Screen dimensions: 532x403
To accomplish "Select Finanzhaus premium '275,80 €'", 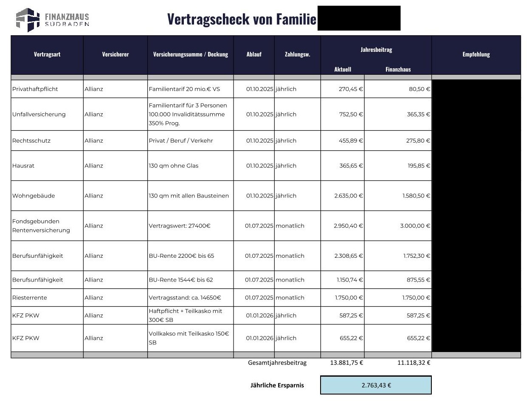I will pos(418,141).
